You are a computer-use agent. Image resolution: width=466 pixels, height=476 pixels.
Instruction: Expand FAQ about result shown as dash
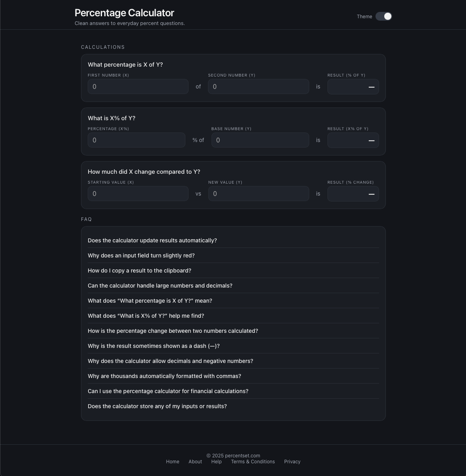(x=233, y=346)
